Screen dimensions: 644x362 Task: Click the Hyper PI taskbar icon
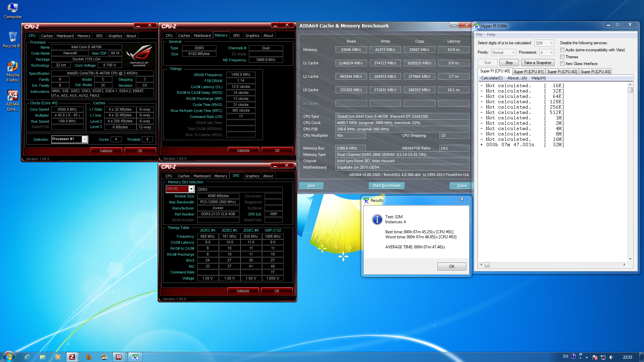pyautogui.click(x=135, y=357)
